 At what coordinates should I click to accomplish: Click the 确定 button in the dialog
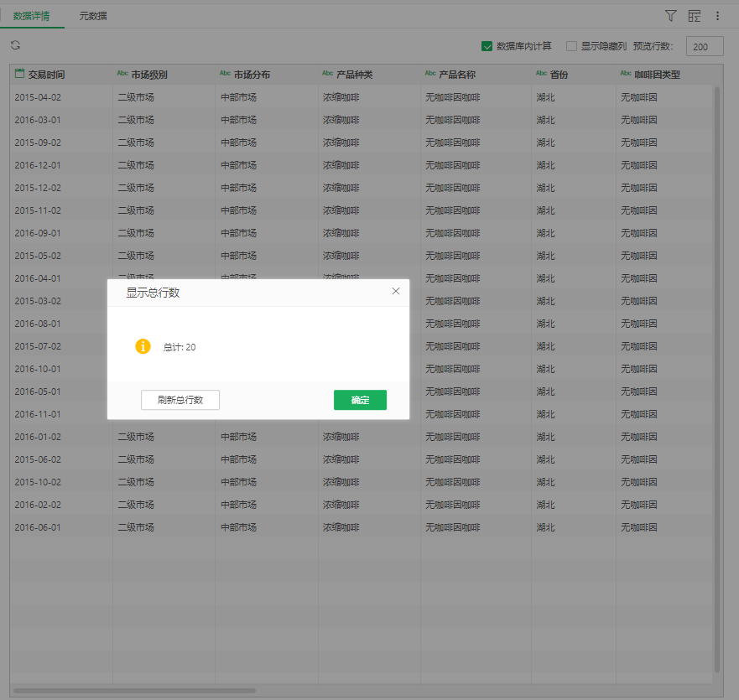(x=360, y=400)
